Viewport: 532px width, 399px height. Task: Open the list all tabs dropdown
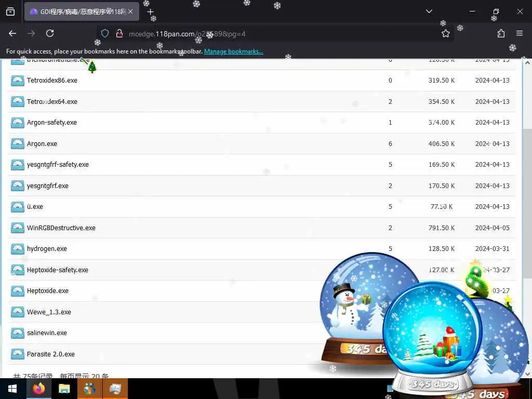pyautogui.click(x=429, y=11)
